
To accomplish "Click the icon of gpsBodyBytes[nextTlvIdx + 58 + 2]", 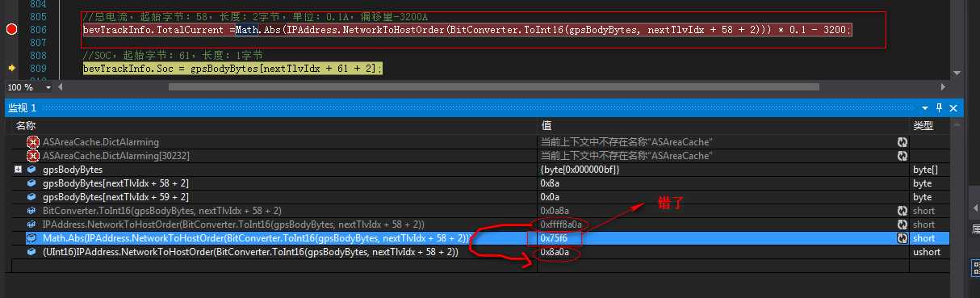I will tap(31, 183).
